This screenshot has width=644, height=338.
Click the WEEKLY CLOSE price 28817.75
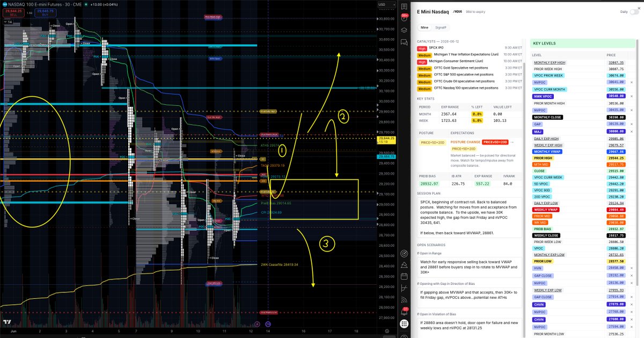click(x=617, y=235)
